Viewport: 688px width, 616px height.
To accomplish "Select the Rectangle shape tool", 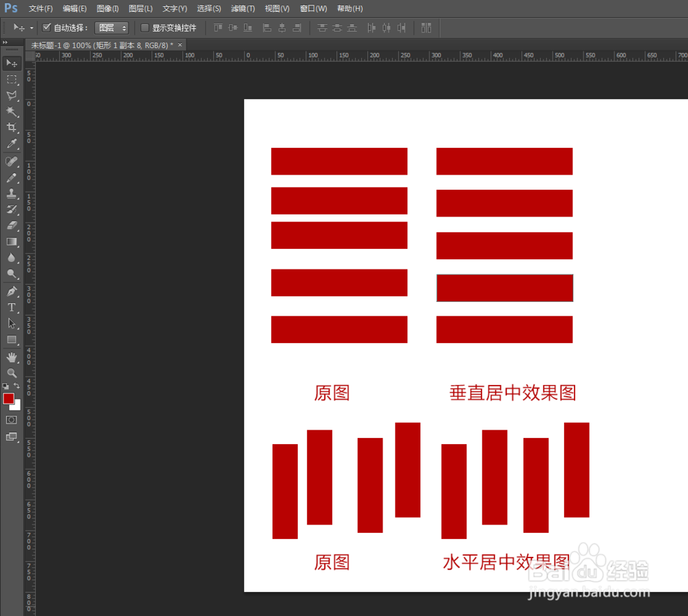I will (12, 340).
